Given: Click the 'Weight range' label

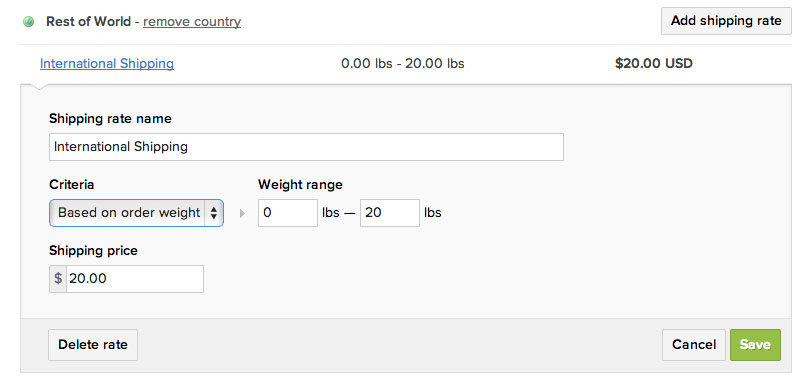Looking at the screenshot, I should pyautogui.click(x=300, y=184).
